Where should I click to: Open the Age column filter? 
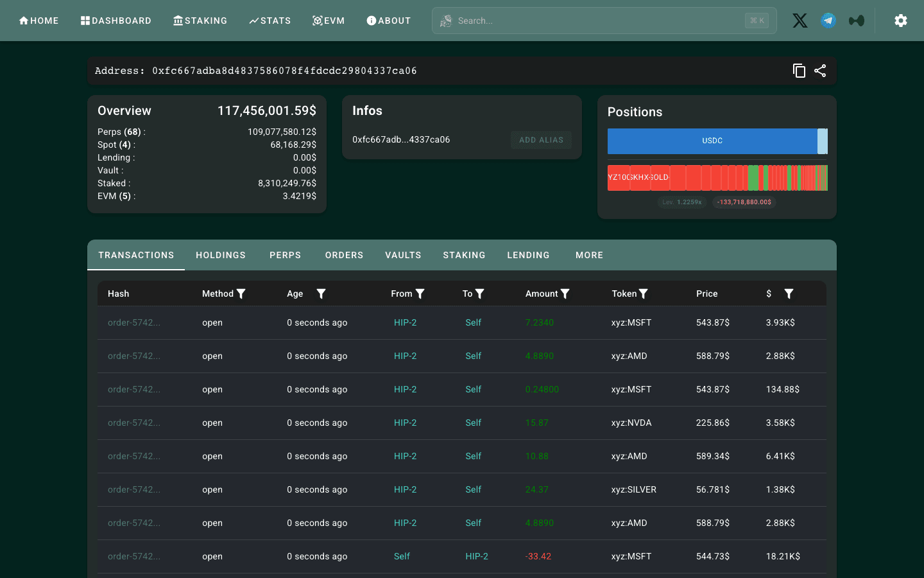pos(321,293)
